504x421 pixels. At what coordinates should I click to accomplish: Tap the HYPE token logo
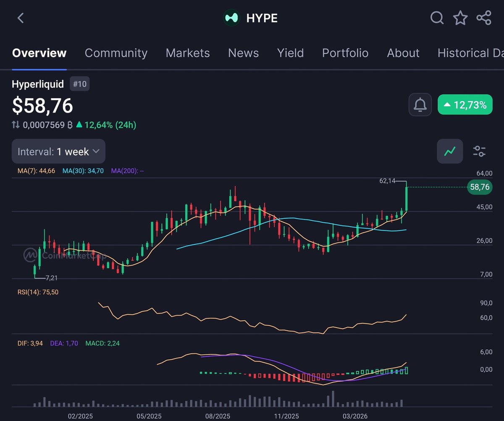tap(231, 18)
